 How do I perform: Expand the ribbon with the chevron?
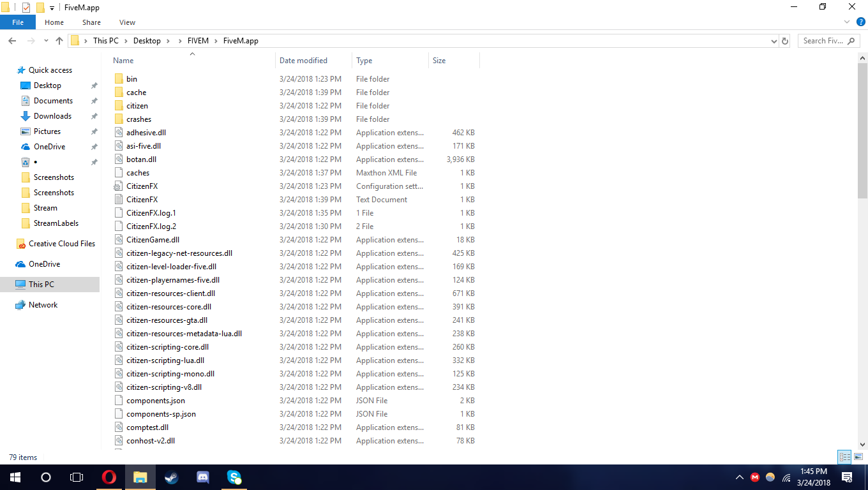[847, 22]
